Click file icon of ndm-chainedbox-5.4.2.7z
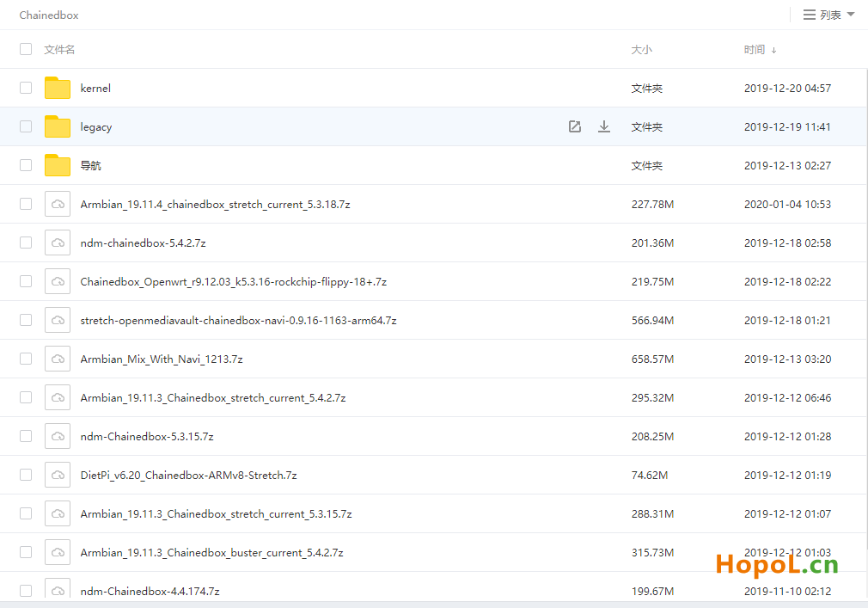The image size is (868, 608). pyautogui.click(x=58, y=243)
